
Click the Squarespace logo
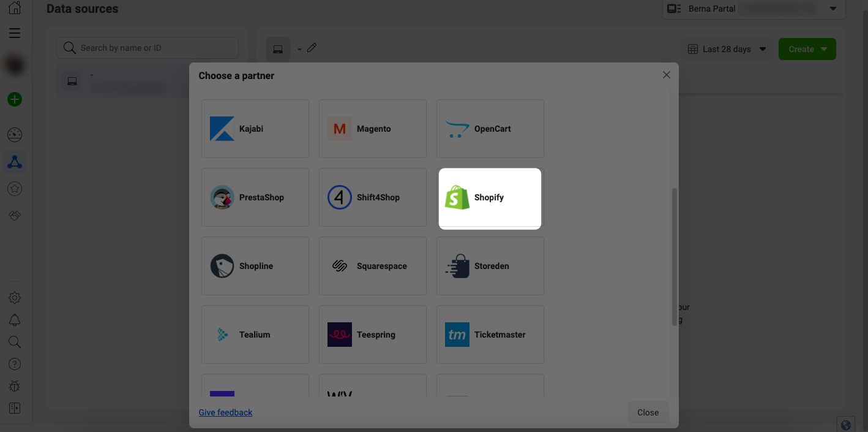(x=339, y=266)
